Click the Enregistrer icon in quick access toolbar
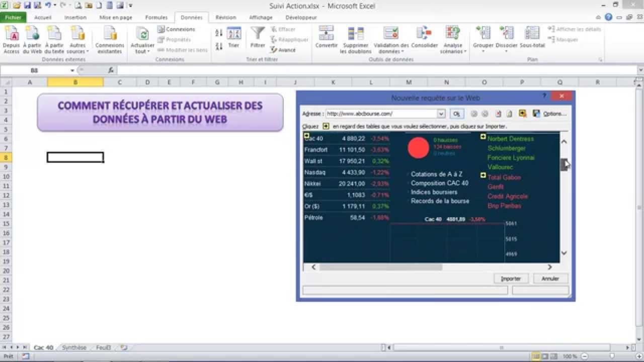Screen dimensions: 644x362 point(27,6)
